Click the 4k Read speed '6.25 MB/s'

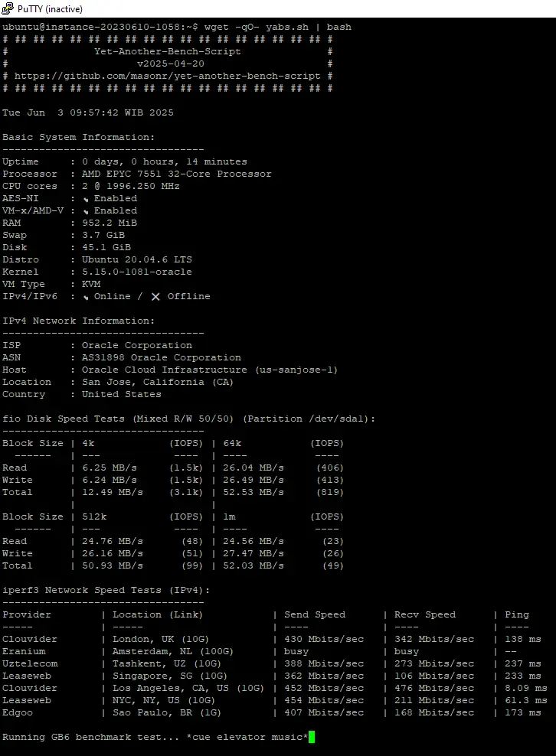click(x=110, y=468)
